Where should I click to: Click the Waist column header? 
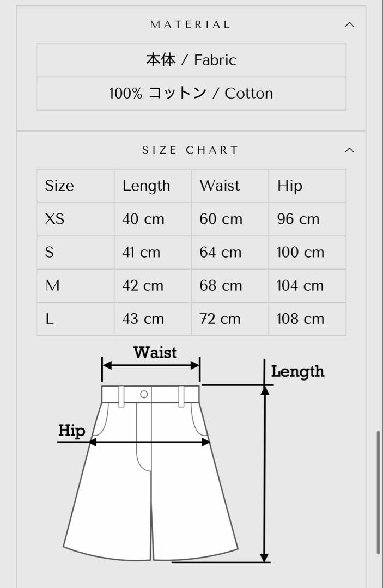tap(220, 186)
